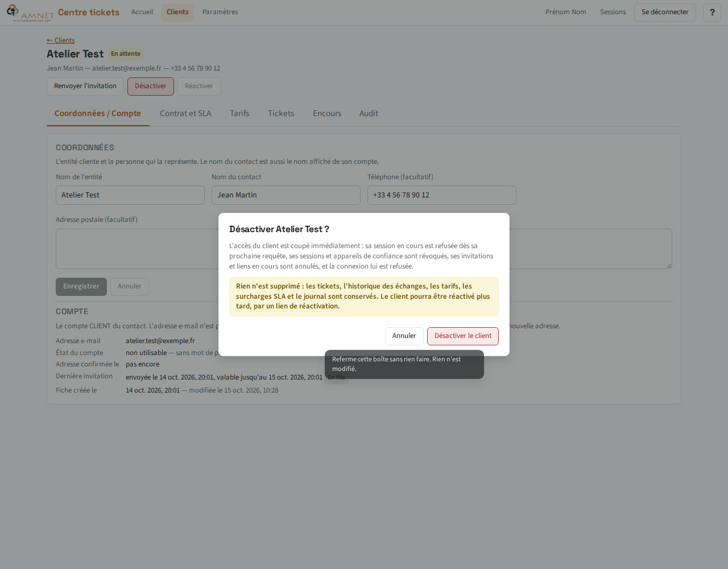Click the "Fiche créée le" date value
The image size is (728, 569).
pos(152,390)
